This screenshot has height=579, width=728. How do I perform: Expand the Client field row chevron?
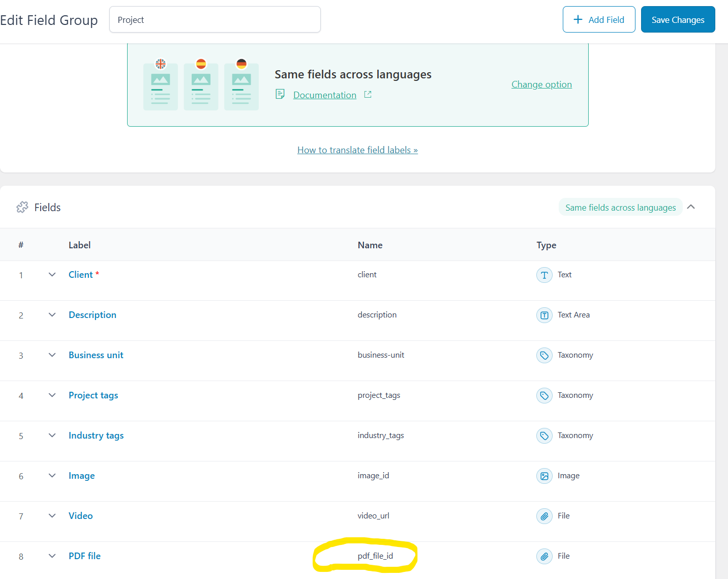pyautogui.click(x=52, y=275)
